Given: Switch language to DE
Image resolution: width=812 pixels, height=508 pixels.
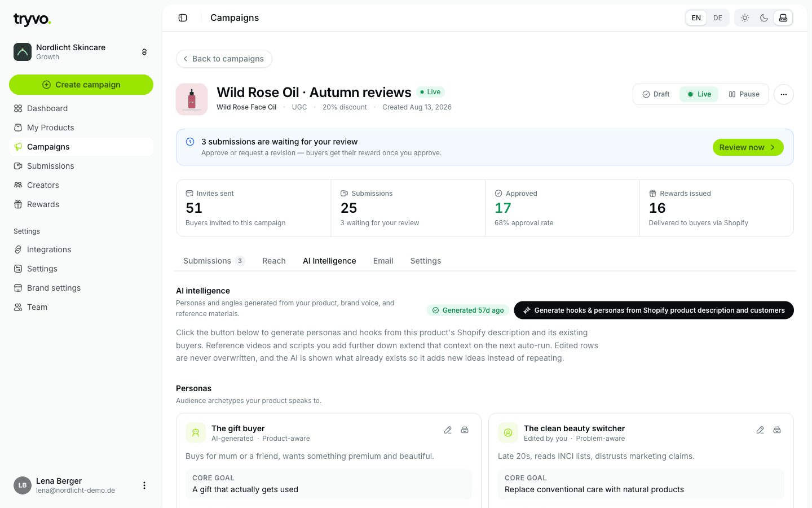Looking at the screenshot, I should 718,18.
